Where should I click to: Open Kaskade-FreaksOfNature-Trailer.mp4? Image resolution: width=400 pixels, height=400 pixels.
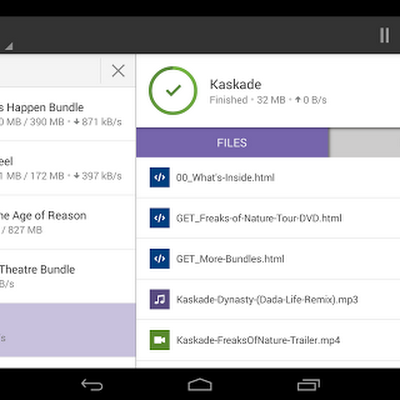click(268, 340)
